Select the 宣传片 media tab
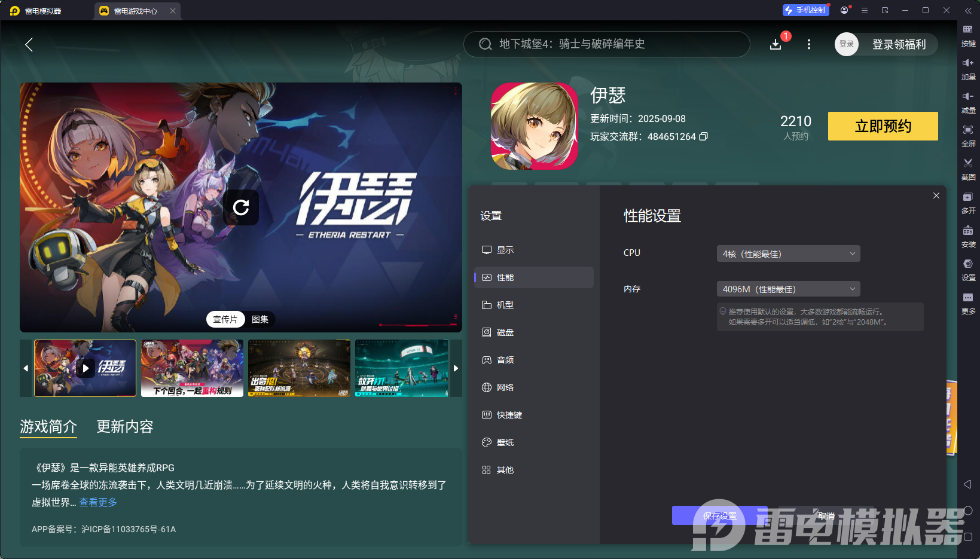 click(225, 319)
